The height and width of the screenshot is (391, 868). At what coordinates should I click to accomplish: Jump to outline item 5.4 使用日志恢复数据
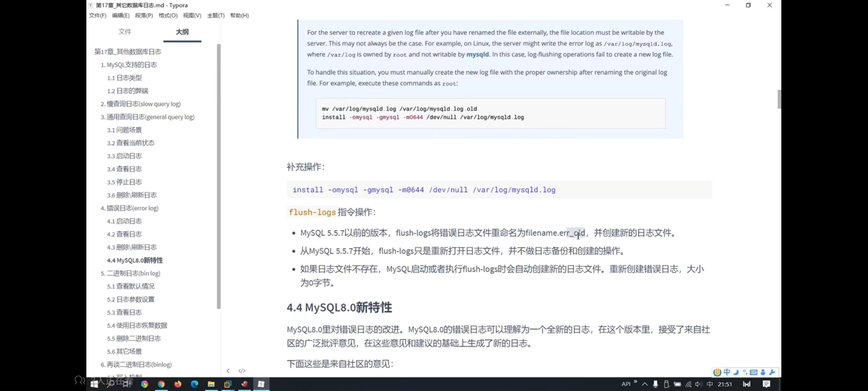(x=137, y=326)
